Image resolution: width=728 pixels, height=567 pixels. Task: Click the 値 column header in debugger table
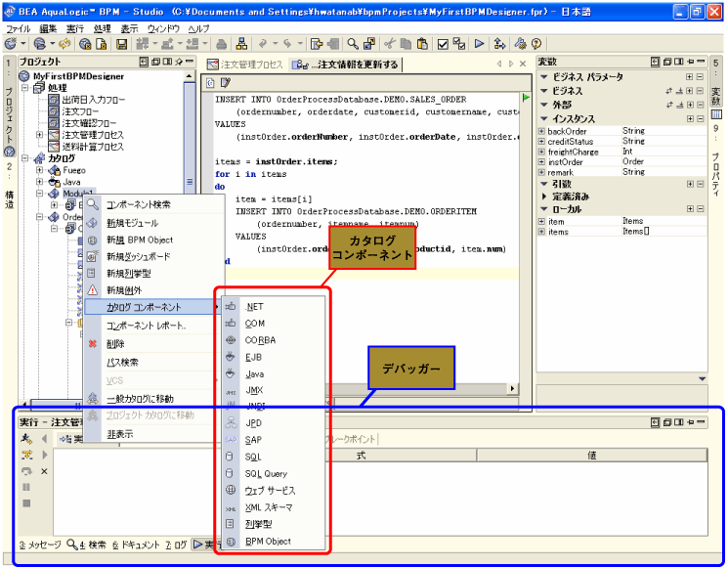tap(591, 456)
